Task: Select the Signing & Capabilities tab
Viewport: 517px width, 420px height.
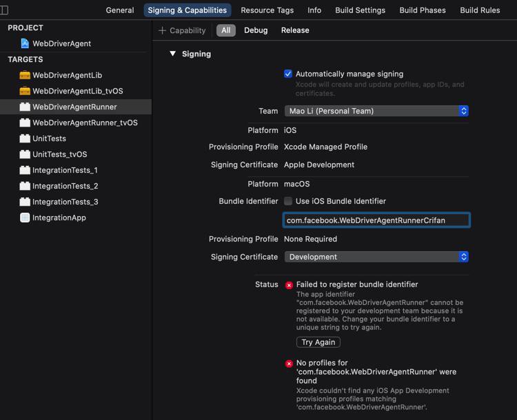Action: click(187, 10)
